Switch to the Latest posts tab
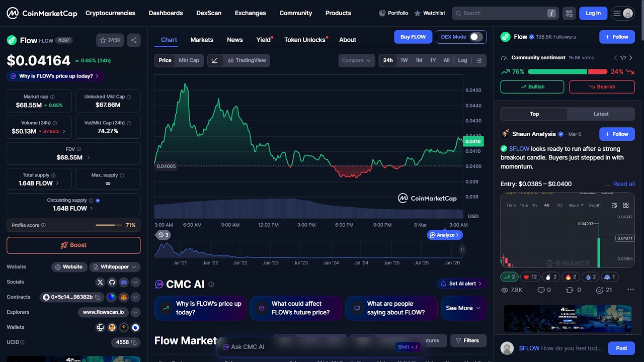The width and height of the screenshot is (644, 362). (601, 114)
